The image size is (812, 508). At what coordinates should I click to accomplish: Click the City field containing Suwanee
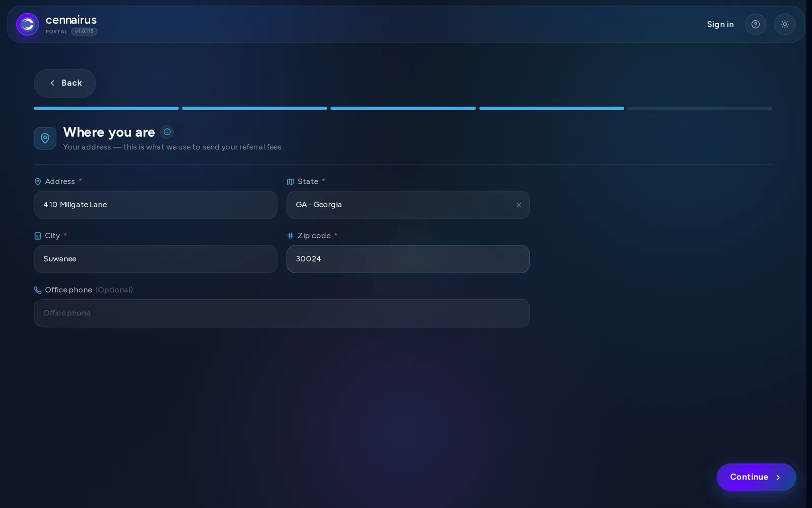156,259
